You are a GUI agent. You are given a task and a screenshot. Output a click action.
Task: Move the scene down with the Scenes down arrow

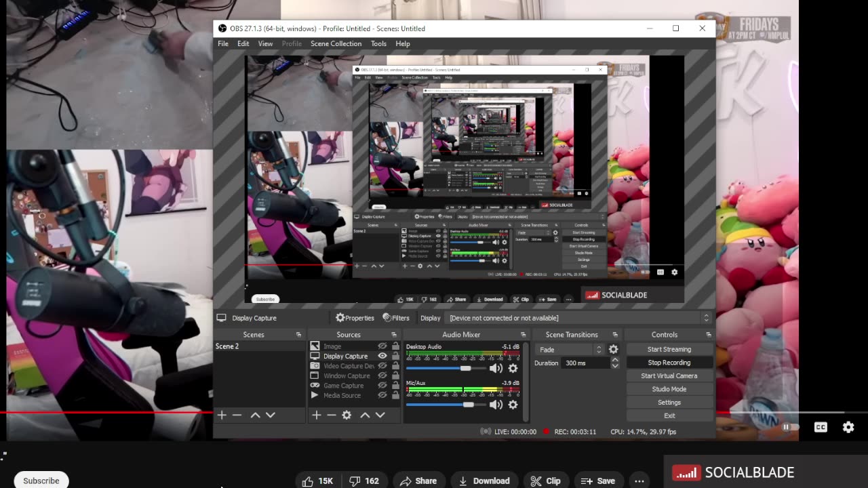pyautogui.click(x=271, y=415)
